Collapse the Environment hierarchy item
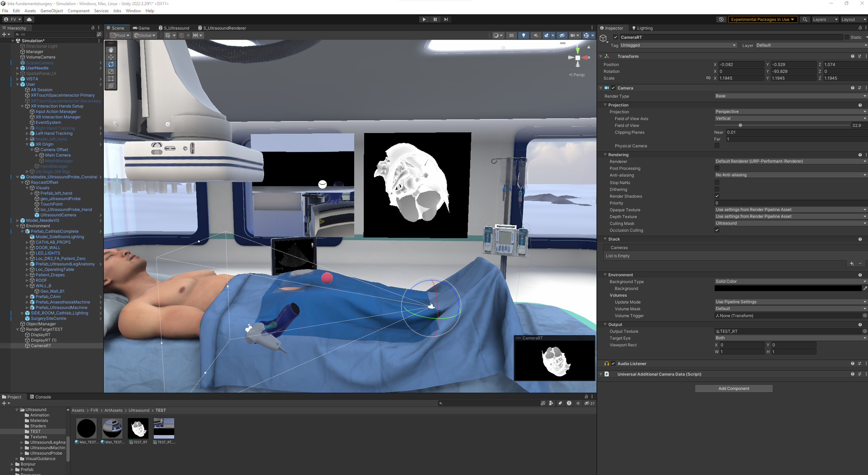868x475 pixels. tap(18, 226)
